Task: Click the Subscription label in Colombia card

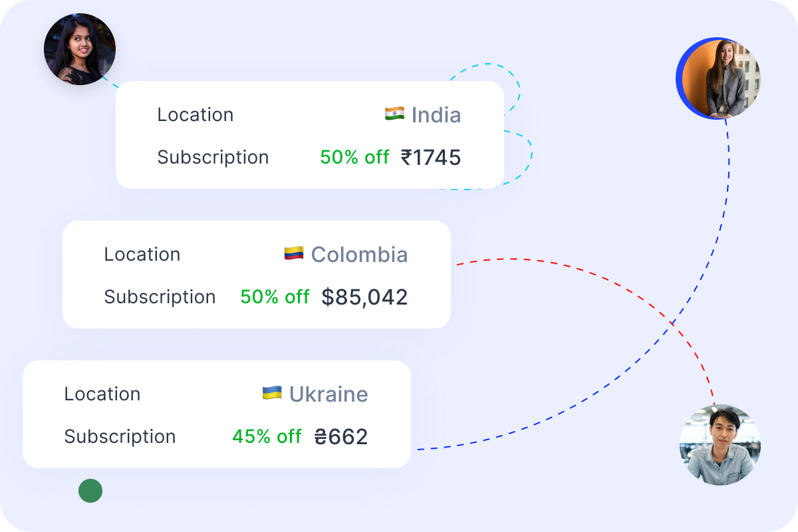Action: tap(160, 297)
